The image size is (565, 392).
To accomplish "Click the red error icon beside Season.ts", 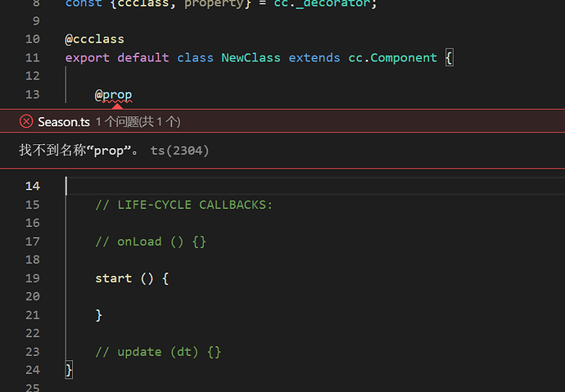I will click(x=26, y=122).
